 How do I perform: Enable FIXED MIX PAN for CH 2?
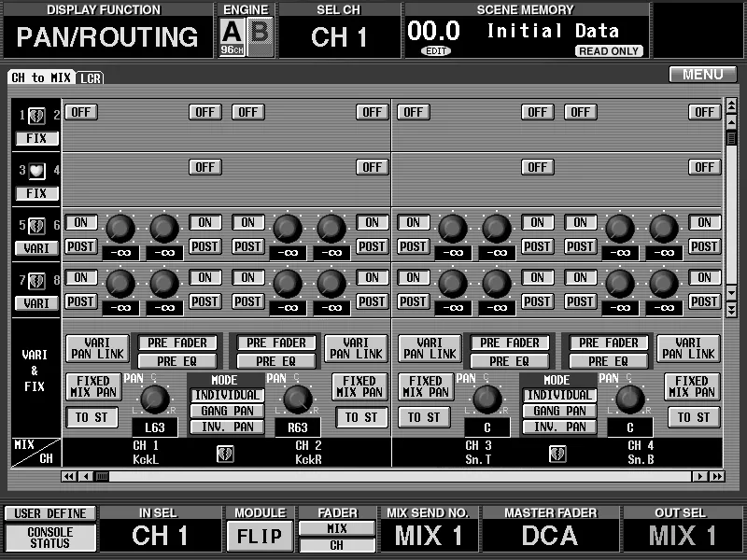pyautogui.click(x=359, y=386)
